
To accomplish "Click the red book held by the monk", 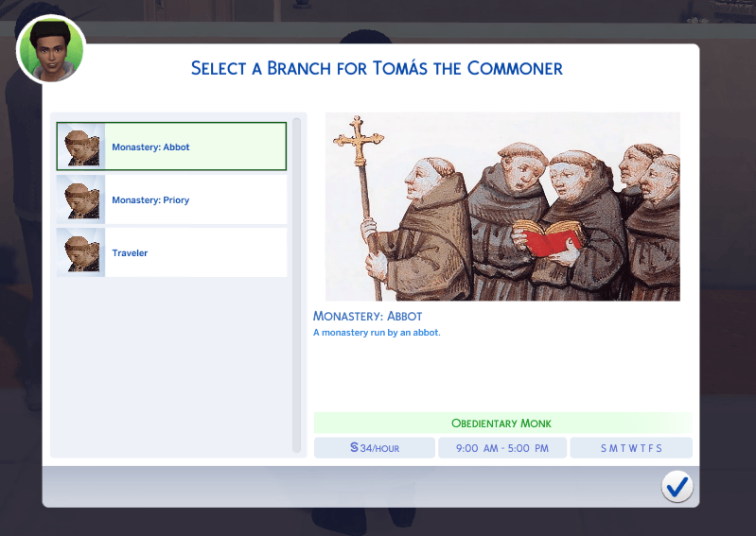I will (x=551, y=239).
